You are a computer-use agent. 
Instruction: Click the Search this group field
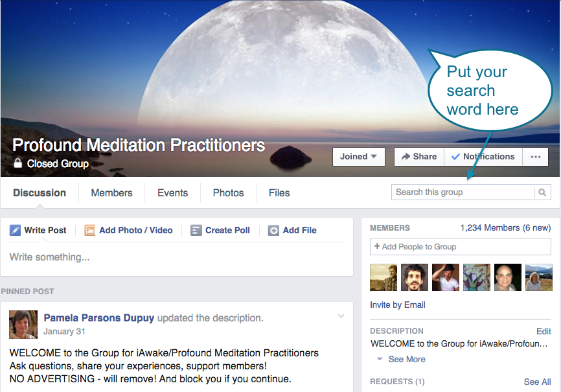click(463, 192)
